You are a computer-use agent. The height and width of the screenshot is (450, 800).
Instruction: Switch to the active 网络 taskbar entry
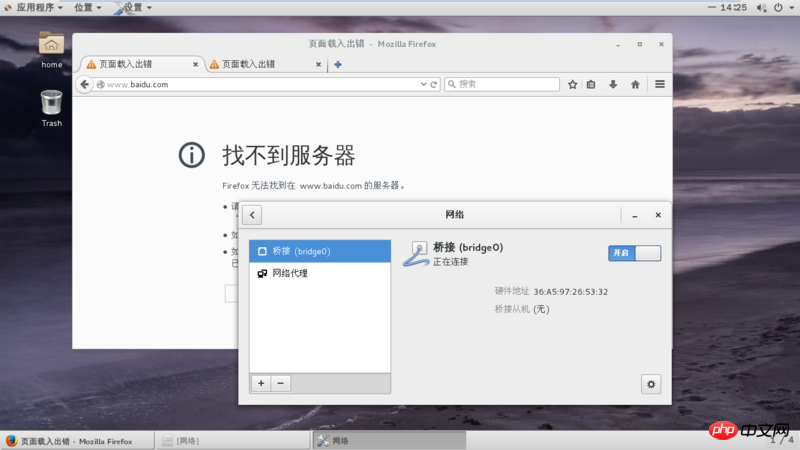[x=390, y=441]
